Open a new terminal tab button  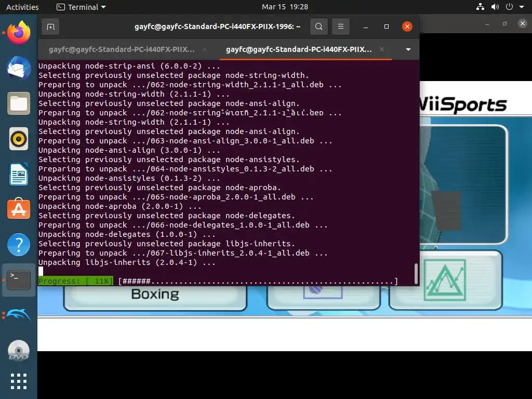tap(50, 26)
